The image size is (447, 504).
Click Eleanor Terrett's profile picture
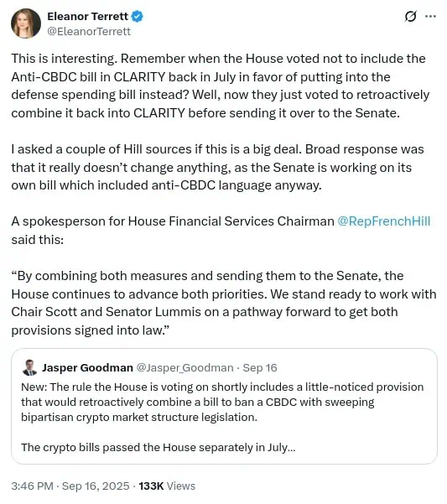(x=26, y=23)
